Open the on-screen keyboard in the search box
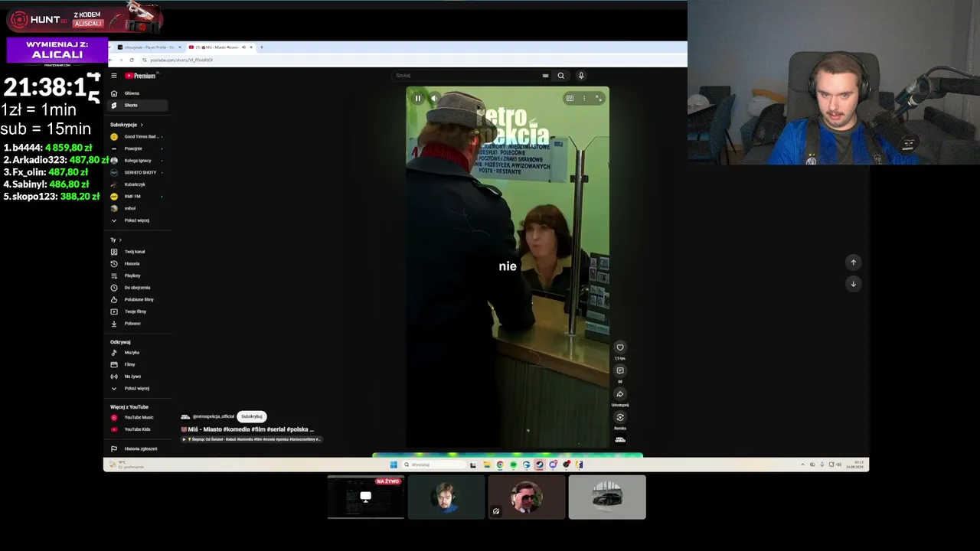The height and width of the screenshot is (551, 980). coord(545,76)
